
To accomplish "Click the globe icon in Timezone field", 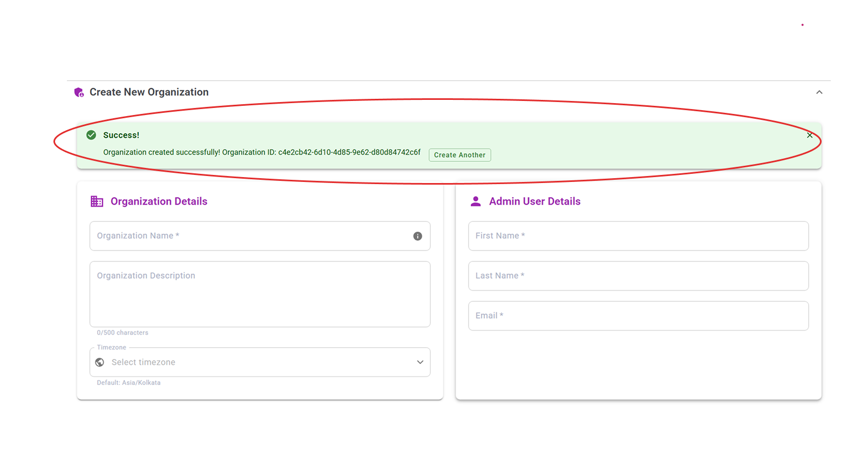I will [x=100, y=362].
